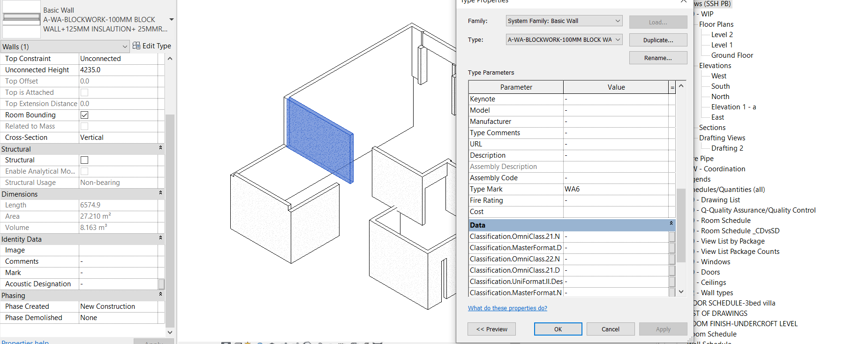Click the Properties panel scroll-up arrow

pos(170,59)
